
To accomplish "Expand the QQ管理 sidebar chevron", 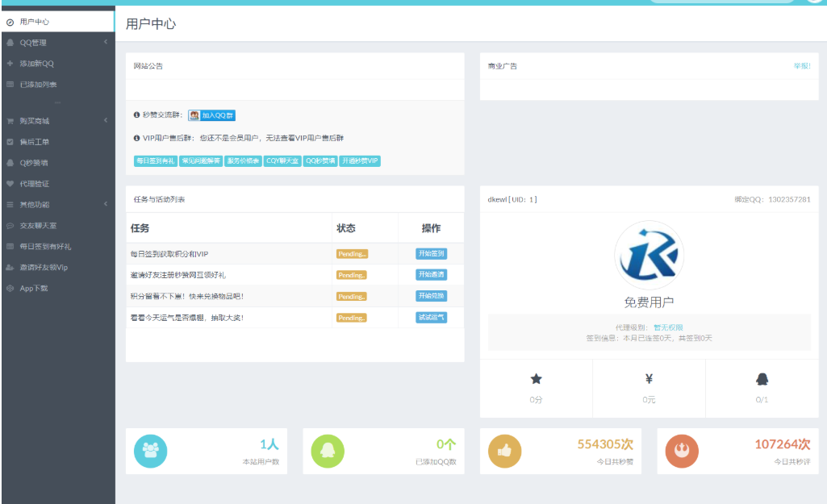I will (x=106, y=42).
